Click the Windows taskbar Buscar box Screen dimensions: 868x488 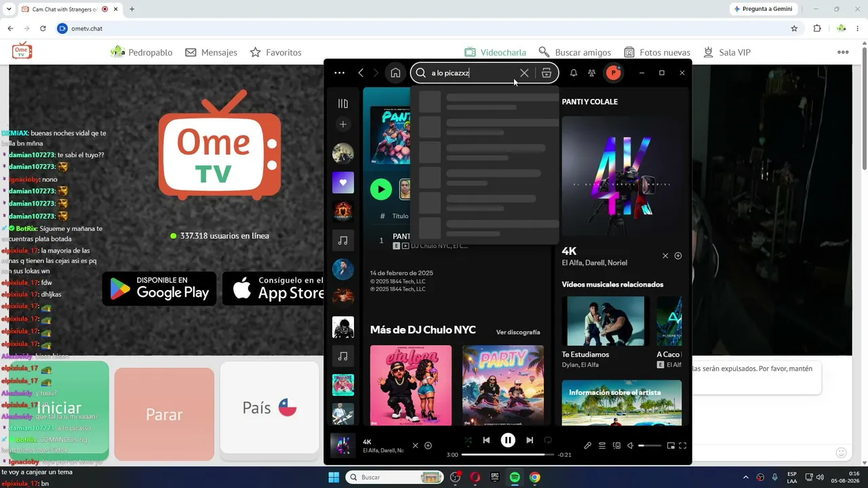point(395,477)
